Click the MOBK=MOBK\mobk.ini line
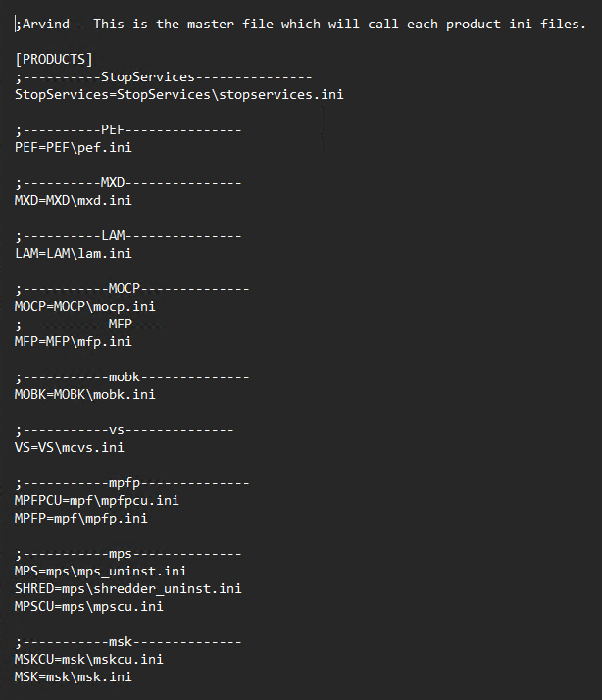 (84, 394)
